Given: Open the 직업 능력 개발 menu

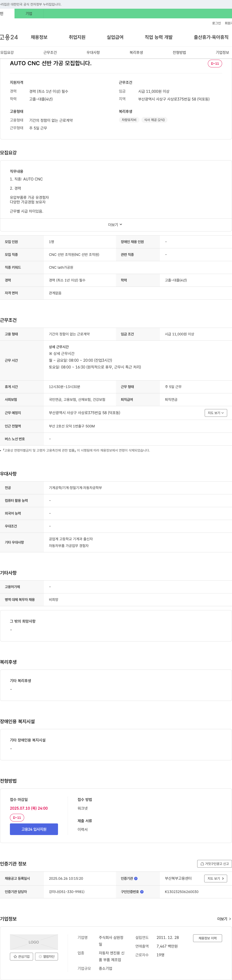Looking at the screenshot, I should click(159, 37).
